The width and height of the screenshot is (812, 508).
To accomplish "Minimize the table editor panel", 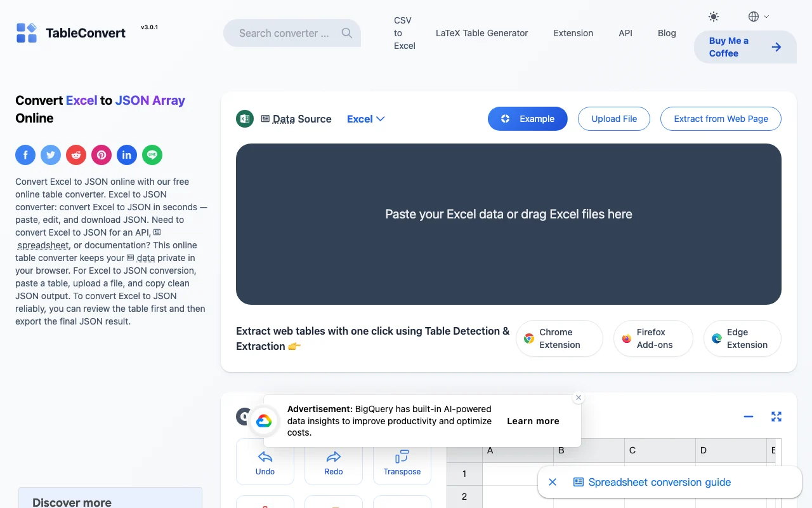I will [749, 417].
